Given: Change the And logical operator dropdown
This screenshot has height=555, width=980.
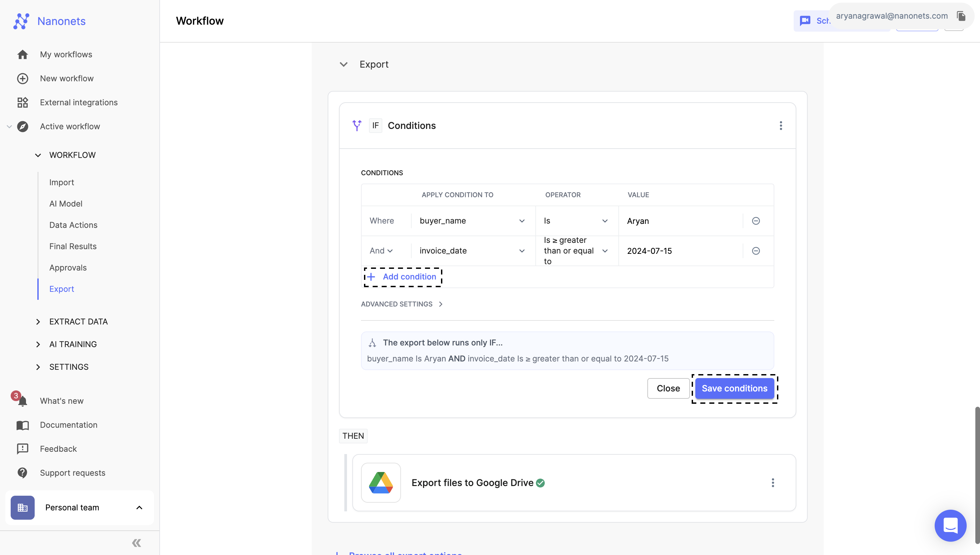Looking at the screenshot, I should tap(381, 251).
